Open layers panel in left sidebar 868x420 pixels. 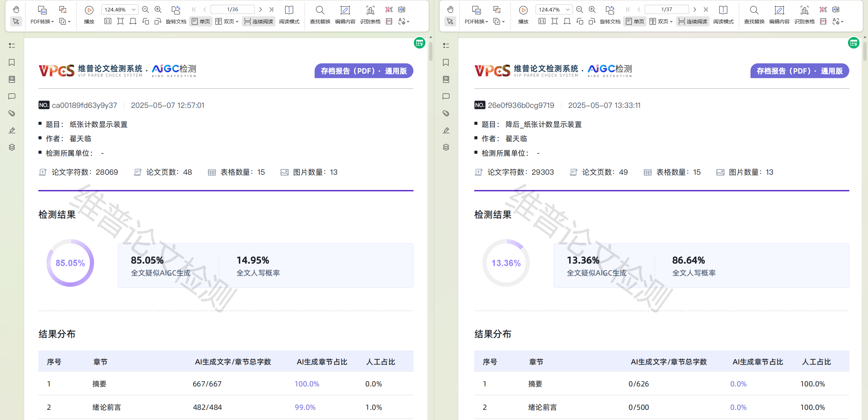tap(12, 147)
